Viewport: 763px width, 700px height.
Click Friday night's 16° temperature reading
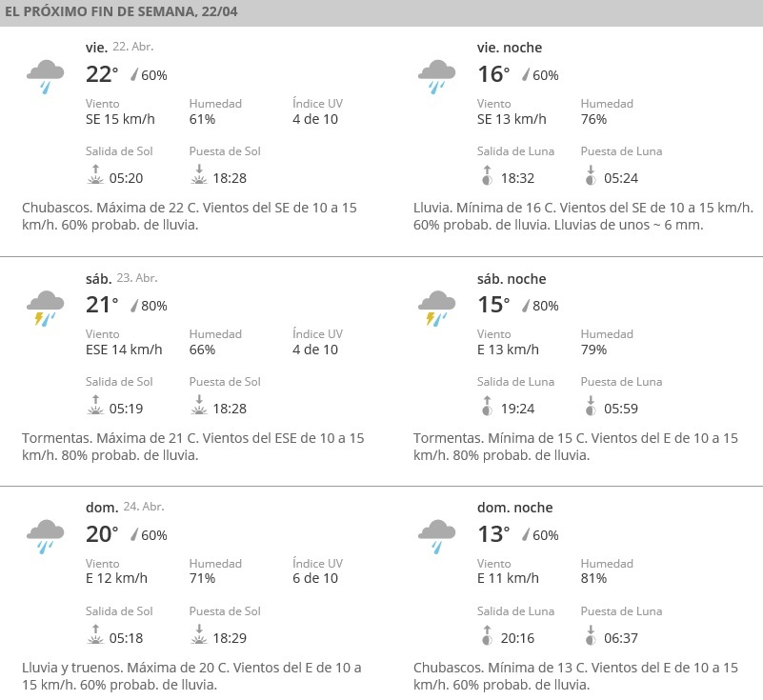(493, 74)
